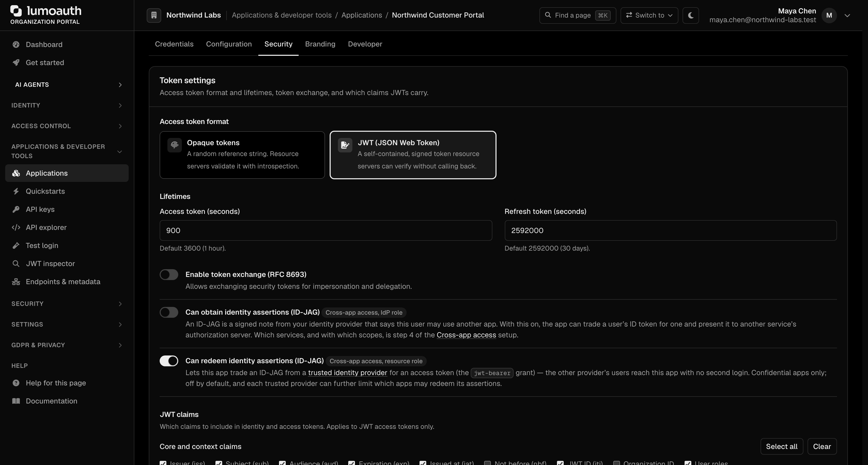Switch to the Configuration tab

229,44
